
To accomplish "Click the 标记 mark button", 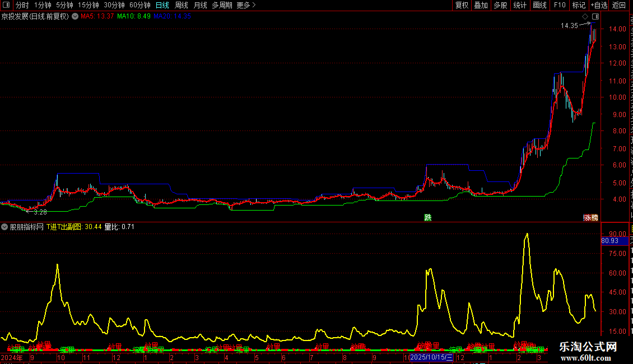I will 579,5.
